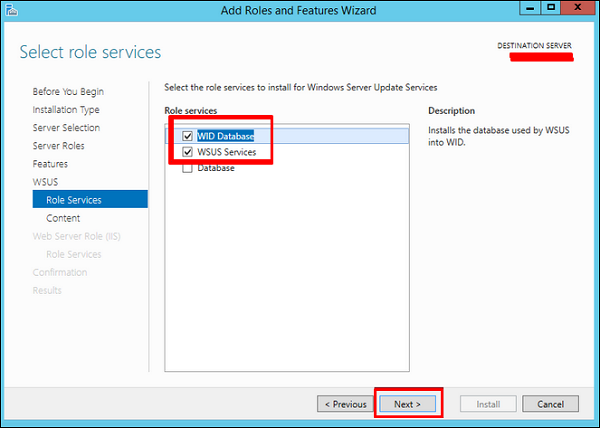Image resolution: width=600 pixels, height=428 pixels.
Task: Open the Content step under WSUS
Action: coord(63,218)
